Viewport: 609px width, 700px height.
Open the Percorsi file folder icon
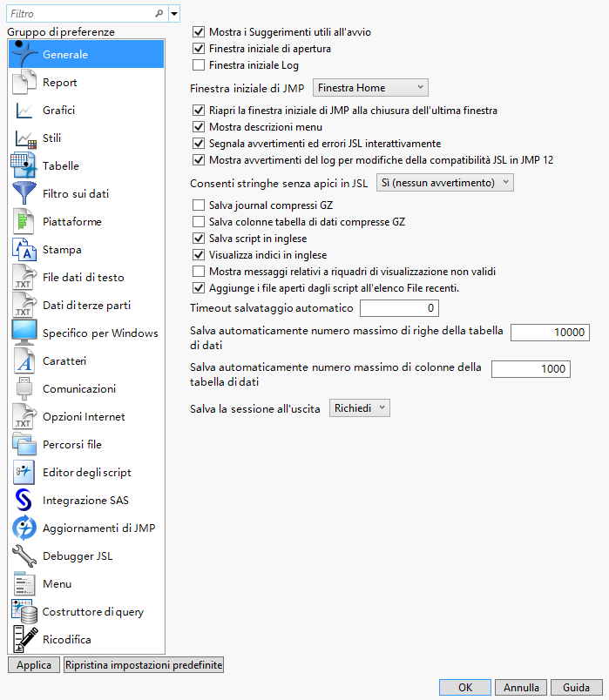[24, 444]
